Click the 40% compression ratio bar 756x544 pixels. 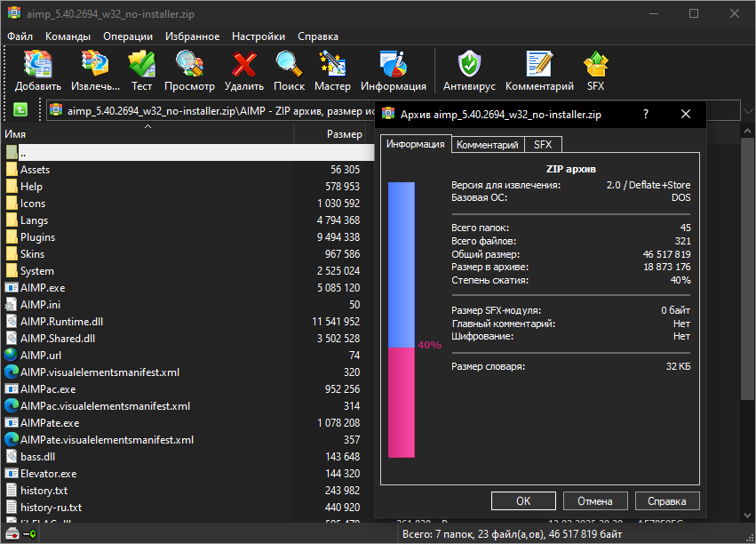click(x=402, y=319)
